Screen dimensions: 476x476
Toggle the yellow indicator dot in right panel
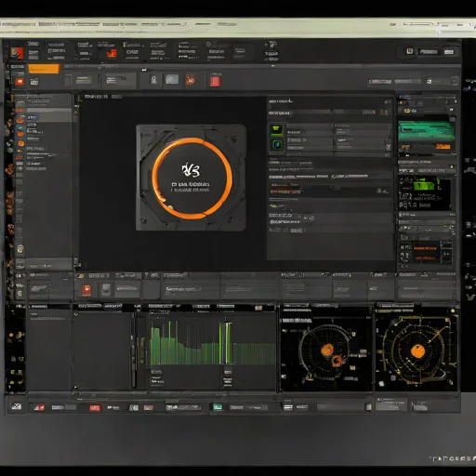(x=452, y=167)
